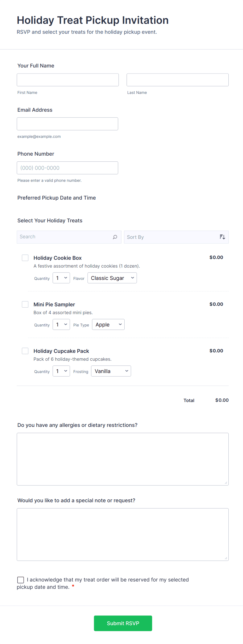
Task: Open the Apple pie type dropdown
Action: (108, 324)
